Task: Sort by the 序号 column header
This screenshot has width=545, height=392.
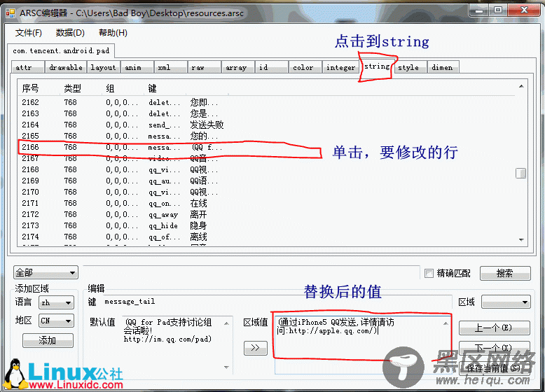Action: (39, 88)
